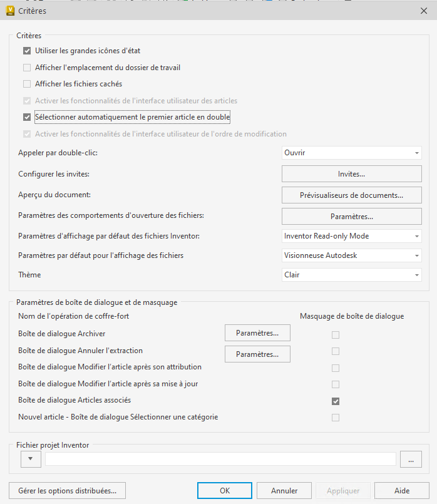
Task: Check 'Afficher les fichiers cachés' option
Action: pyautogui.click(x=27, y=84)
